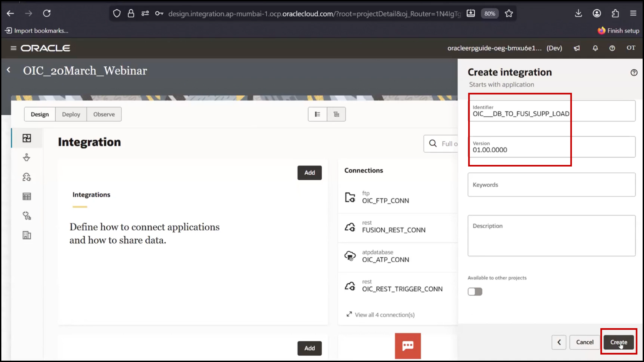Click the padlock site security icon
The image size is (644, 362).
131,13
